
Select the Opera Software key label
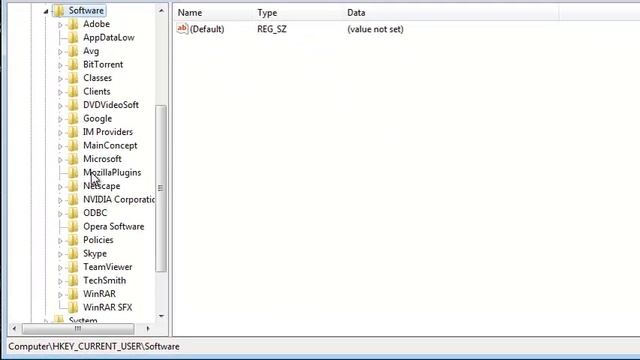pyautogui.click(x=113, y=226)
